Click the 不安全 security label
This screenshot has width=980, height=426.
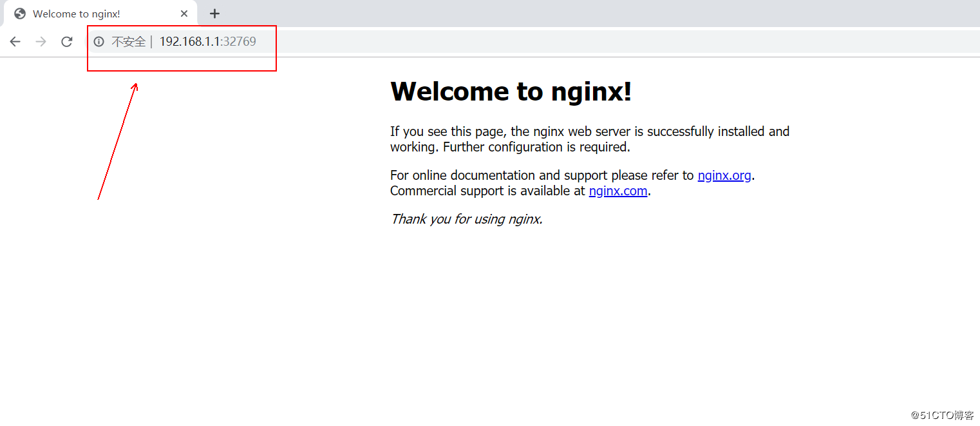[x=129, y=42]
